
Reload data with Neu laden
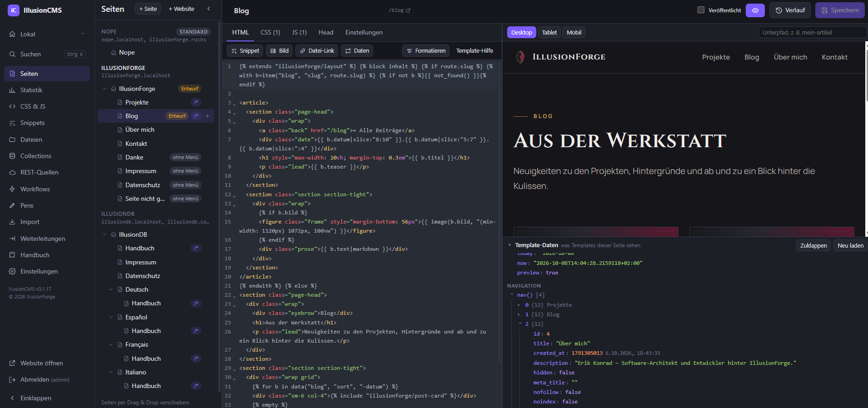click(850, 245)
